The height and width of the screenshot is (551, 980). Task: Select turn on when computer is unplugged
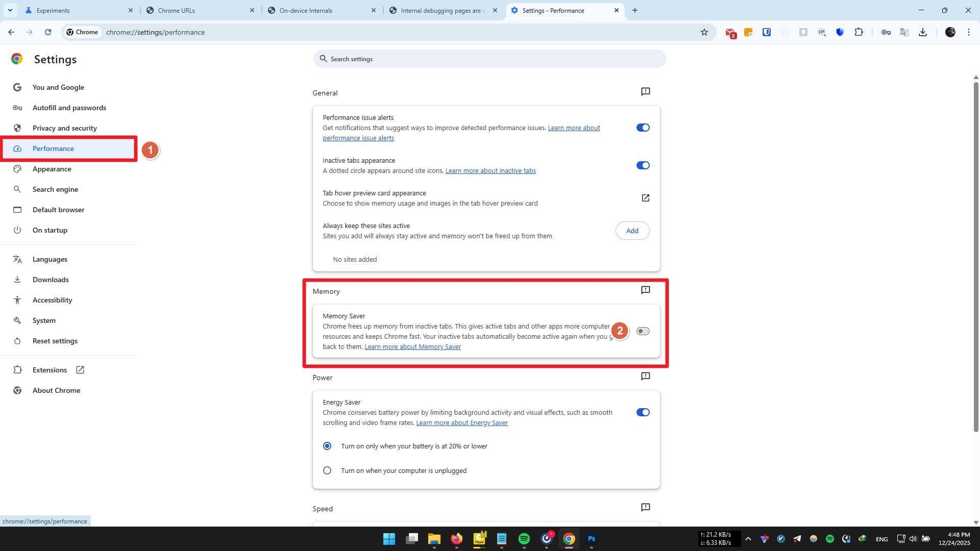[327, 470]
